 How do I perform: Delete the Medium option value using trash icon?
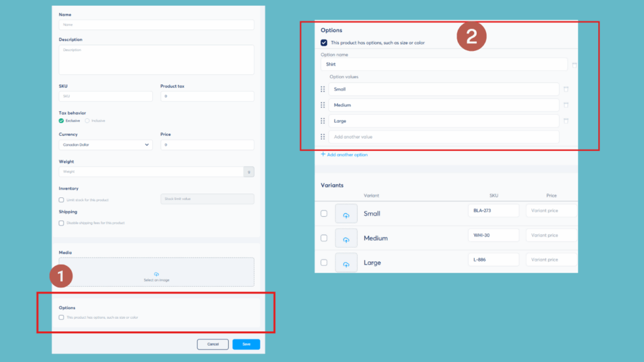[x=567, y=104]
